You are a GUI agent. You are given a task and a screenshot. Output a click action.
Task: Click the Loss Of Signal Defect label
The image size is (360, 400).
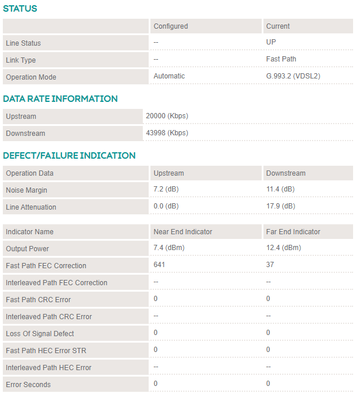(40, 334)
